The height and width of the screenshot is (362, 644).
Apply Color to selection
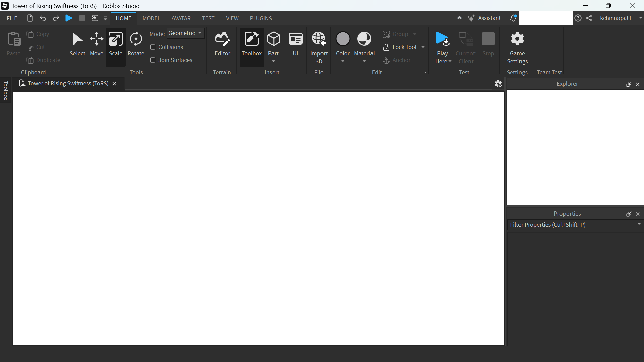[343, 43]
